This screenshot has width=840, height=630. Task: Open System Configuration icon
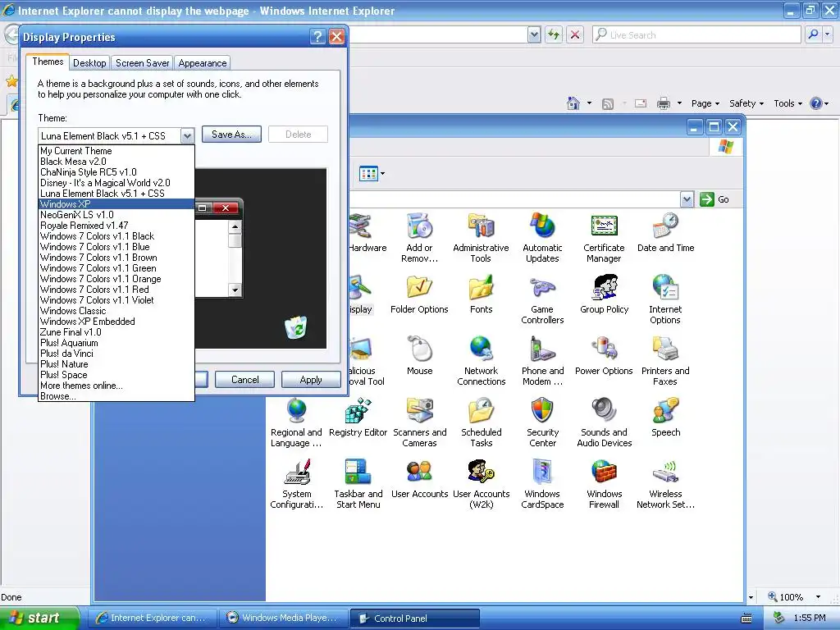296,484
